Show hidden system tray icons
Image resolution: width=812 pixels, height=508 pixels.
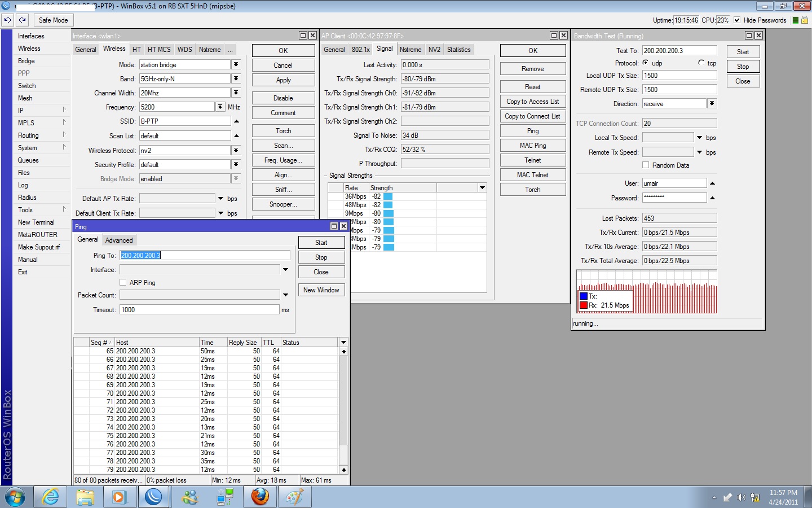pos(714,497)
